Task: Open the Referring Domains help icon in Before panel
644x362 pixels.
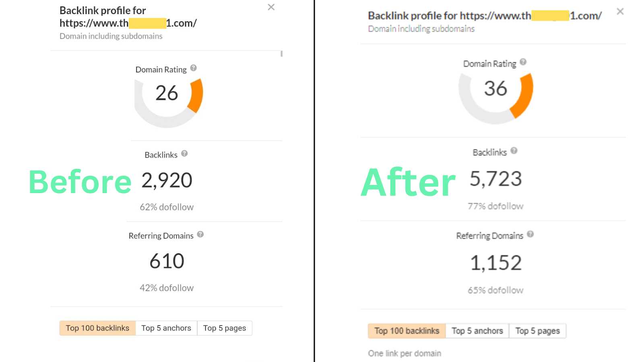Action: [x=200, y=235]
